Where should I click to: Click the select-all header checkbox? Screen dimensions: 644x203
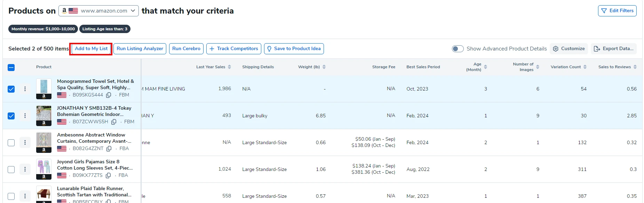(11, 68)
